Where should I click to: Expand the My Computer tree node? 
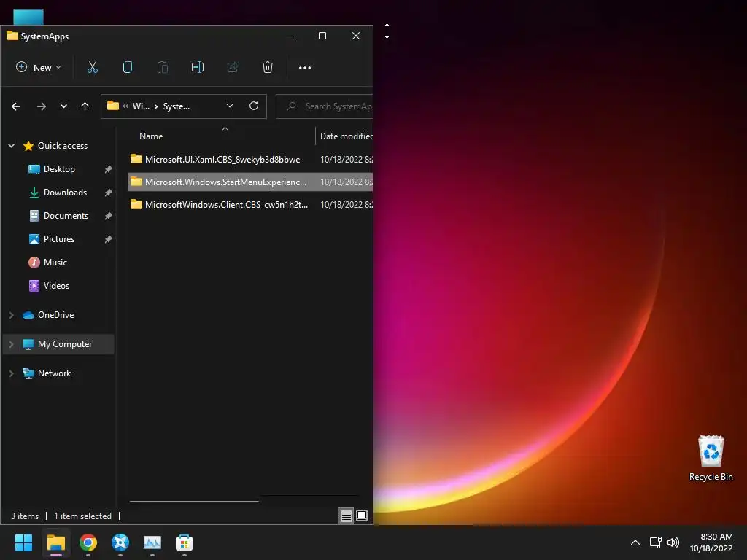coord(12,344)
